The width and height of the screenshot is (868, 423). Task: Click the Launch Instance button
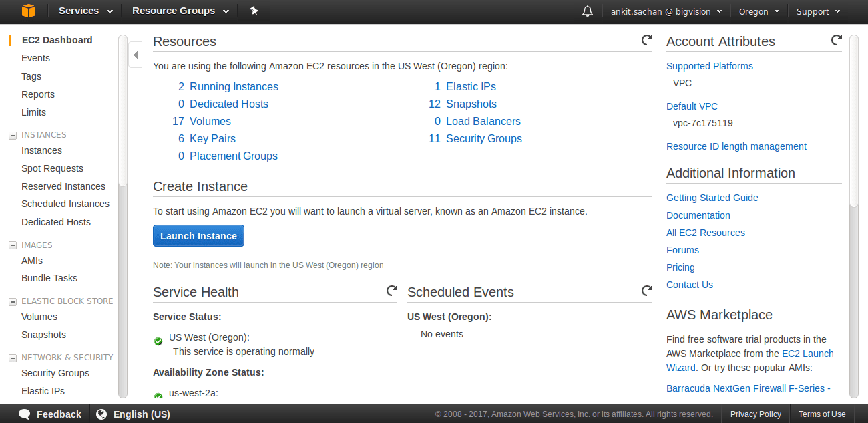click(x=198, y=236)
